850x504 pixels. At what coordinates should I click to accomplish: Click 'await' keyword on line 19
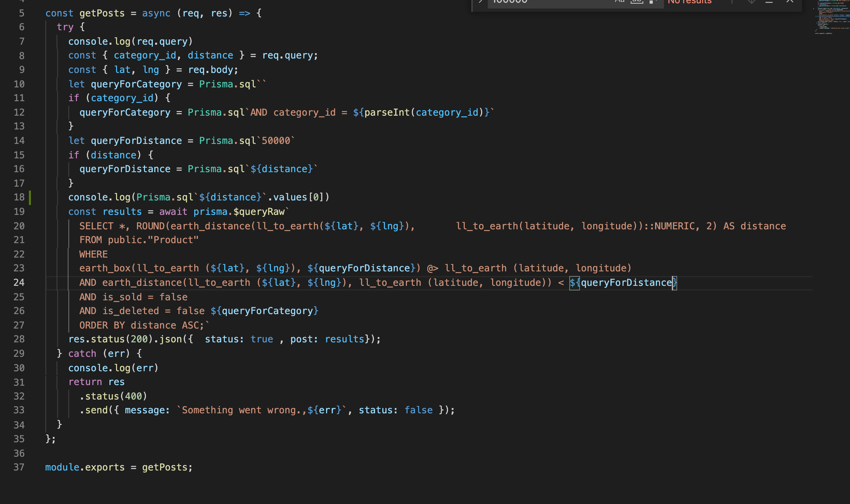pyautogui.click(x=173, y=212)
